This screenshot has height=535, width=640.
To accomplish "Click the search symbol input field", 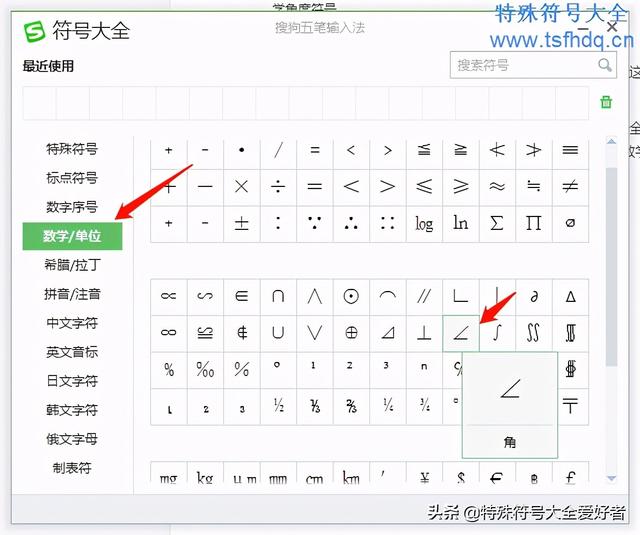I will tap(533, 65).
